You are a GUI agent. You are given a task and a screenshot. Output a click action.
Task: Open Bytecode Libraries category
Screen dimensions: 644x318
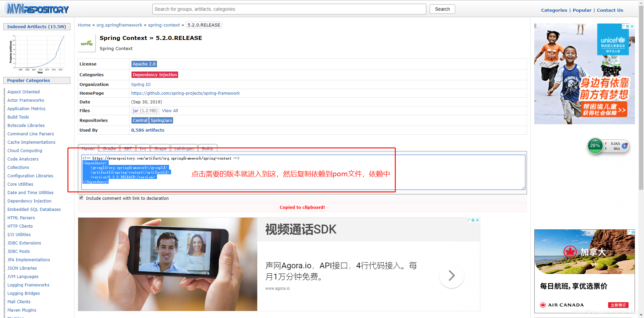click(26, 125)
